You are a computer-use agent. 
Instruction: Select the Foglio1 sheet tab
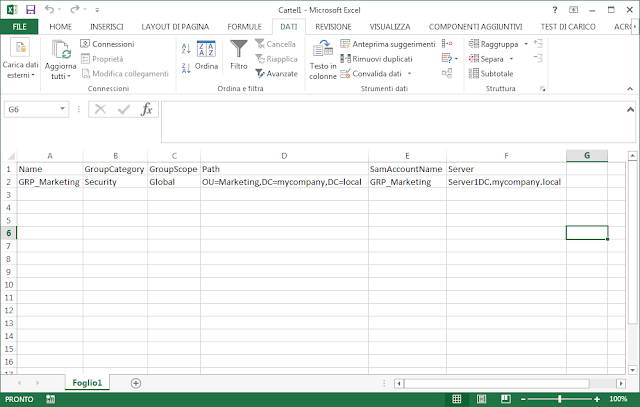click(x=87, y=383)
